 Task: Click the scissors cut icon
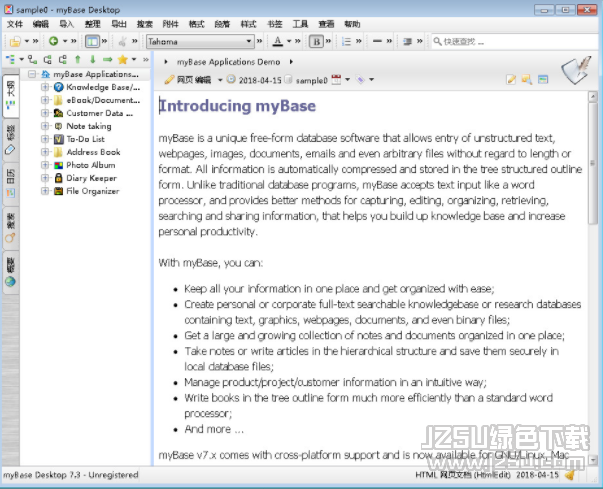click(122, 41)
